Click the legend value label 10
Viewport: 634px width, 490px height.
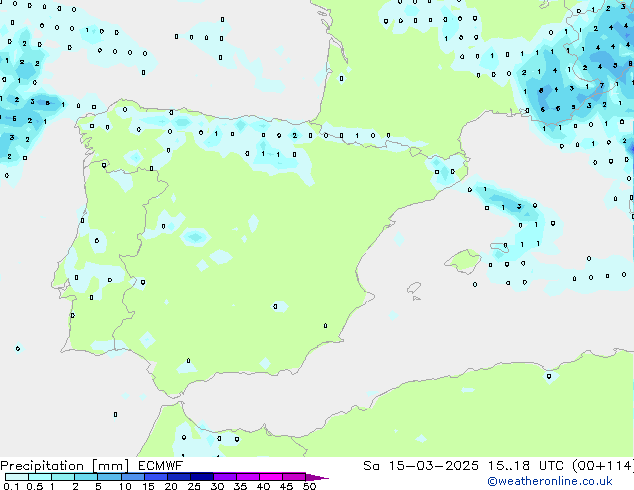(124, 487)
